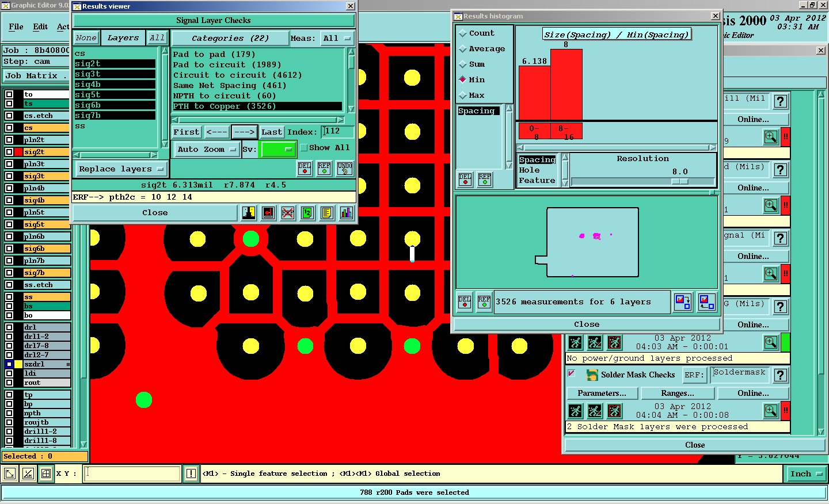Viewport: 829px width, 504px height.
Task: Select 'Pad to circuit (1989)' category
Action: [x=227, y=65]
